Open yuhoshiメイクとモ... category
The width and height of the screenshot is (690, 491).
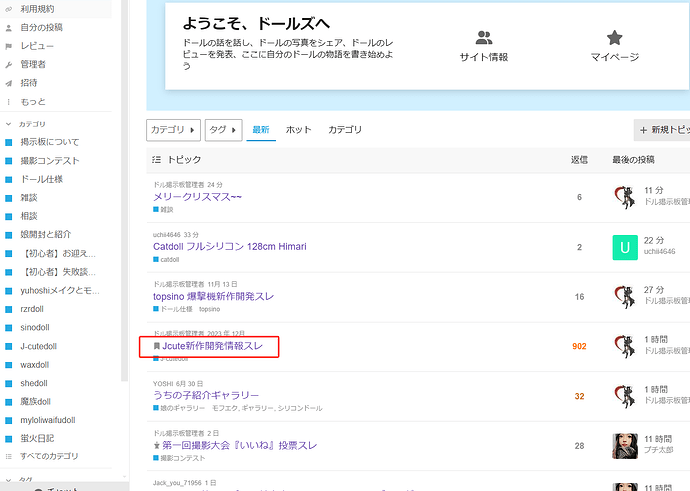(x=60, y=290)
